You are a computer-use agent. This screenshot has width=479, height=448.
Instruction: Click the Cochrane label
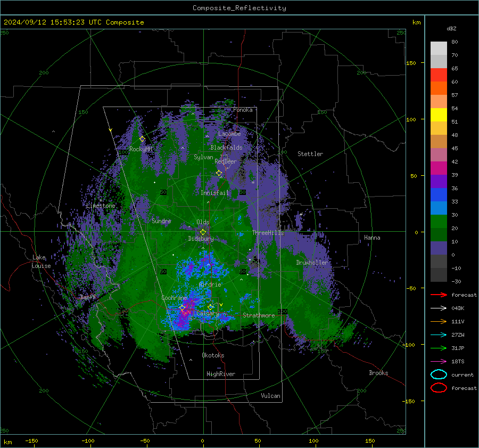pos(174,298)
